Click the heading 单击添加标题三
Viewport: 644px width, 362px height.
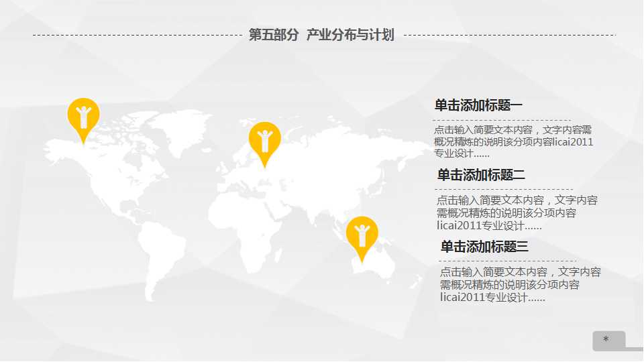pyautogui.click(x=484, y=247)
